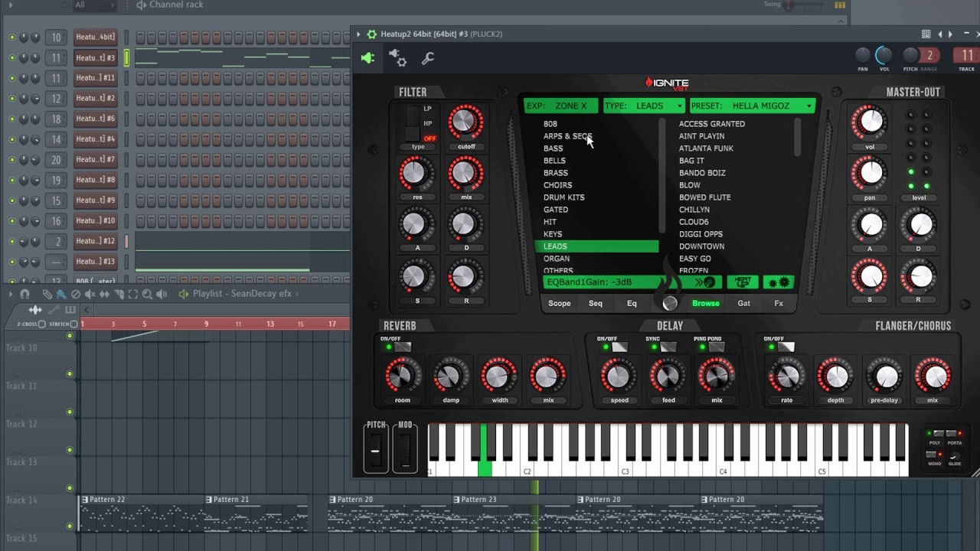Click the PITCH wheel slider
This screenshot has width=980, height=551.
click(375, 452)
